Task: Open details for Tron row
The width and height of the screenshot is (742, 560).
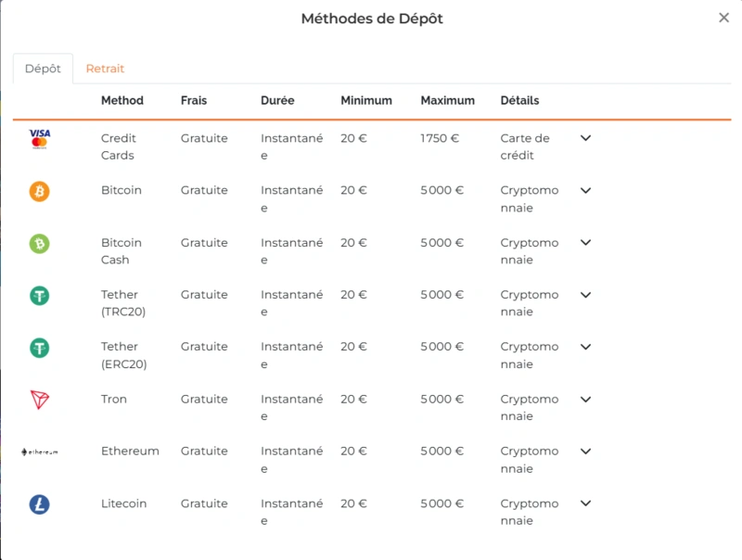Action: pos(585,400)
